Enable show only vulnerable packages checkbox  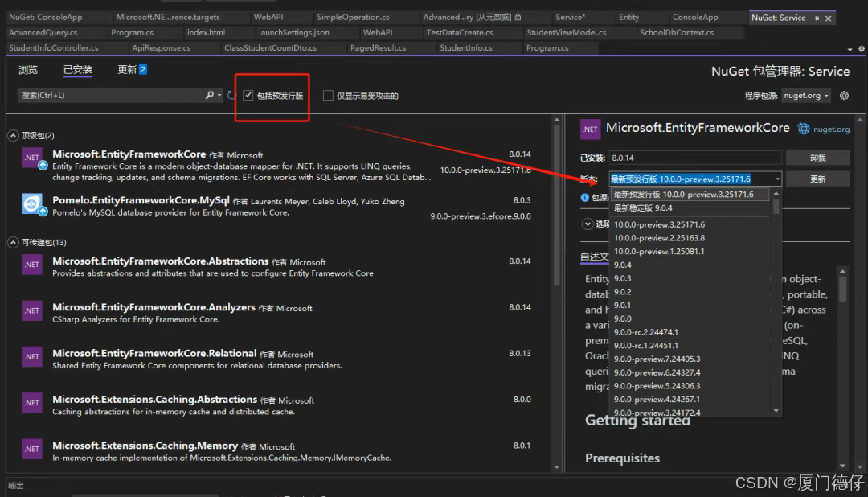tap(328, 96)
